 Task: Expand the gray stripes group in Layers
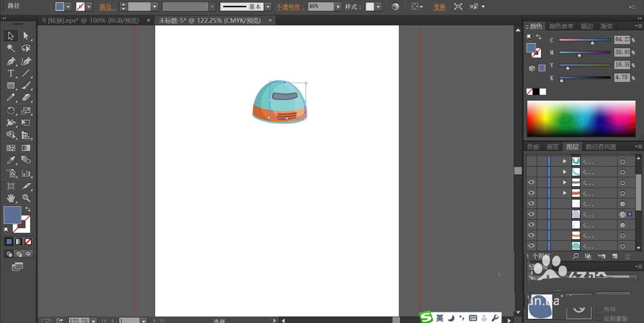click(564, 182)
